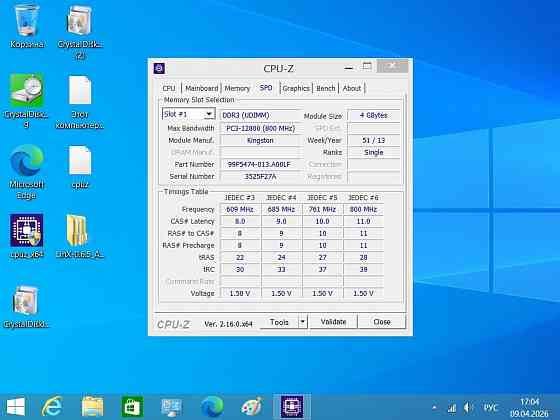Open the Paint palette taskbar icon

coord(251,406)
